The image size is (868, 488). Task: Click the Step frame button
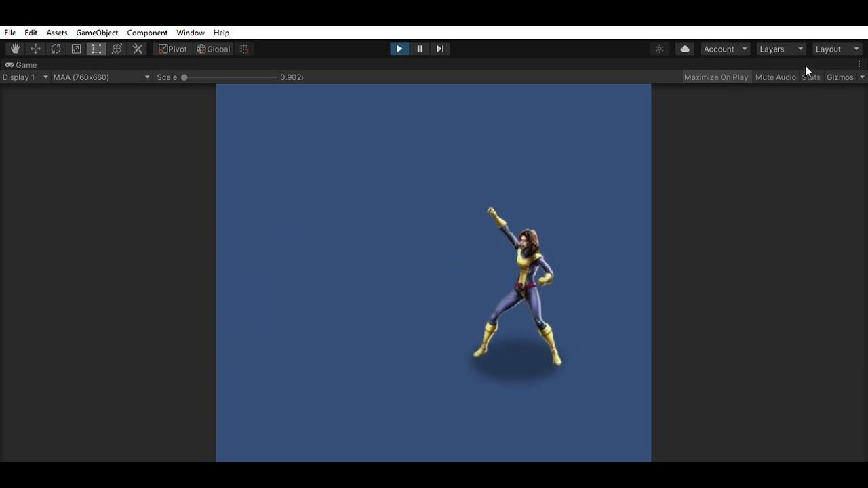tap(440, 49)
